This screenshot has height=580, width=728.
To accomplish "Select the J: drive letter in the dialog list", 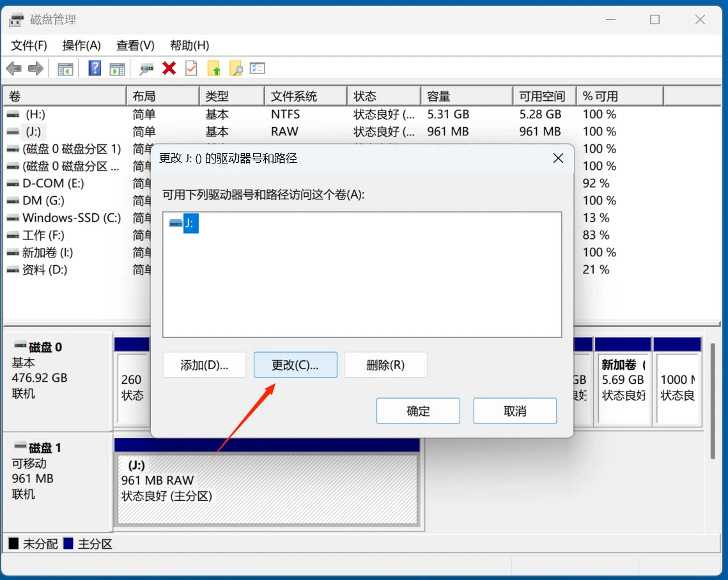I will (186, 224).
